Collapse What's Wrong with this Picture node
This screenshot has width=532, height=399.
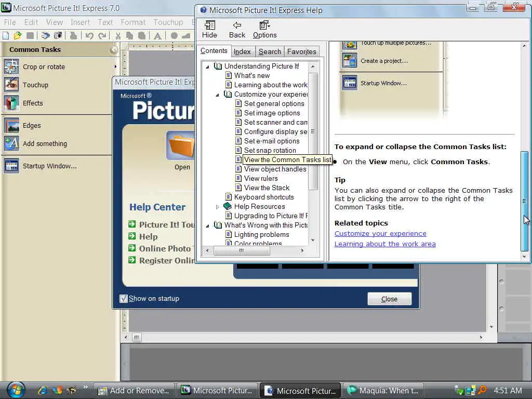[207, 225]
